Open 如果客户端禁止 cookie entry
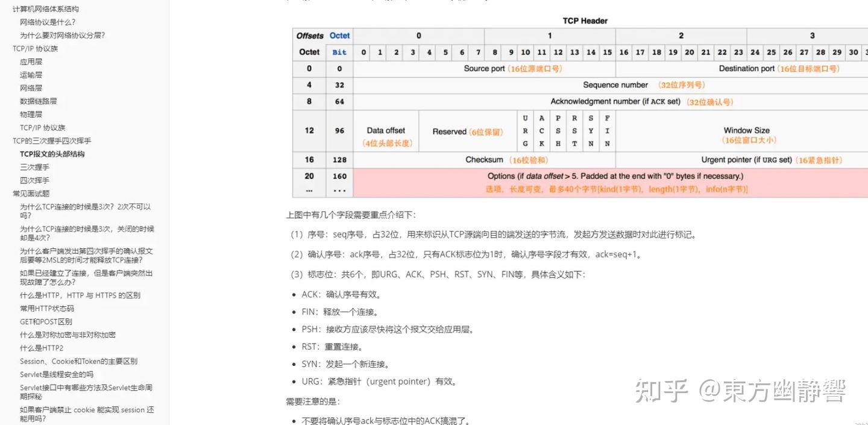 point(87,414)
